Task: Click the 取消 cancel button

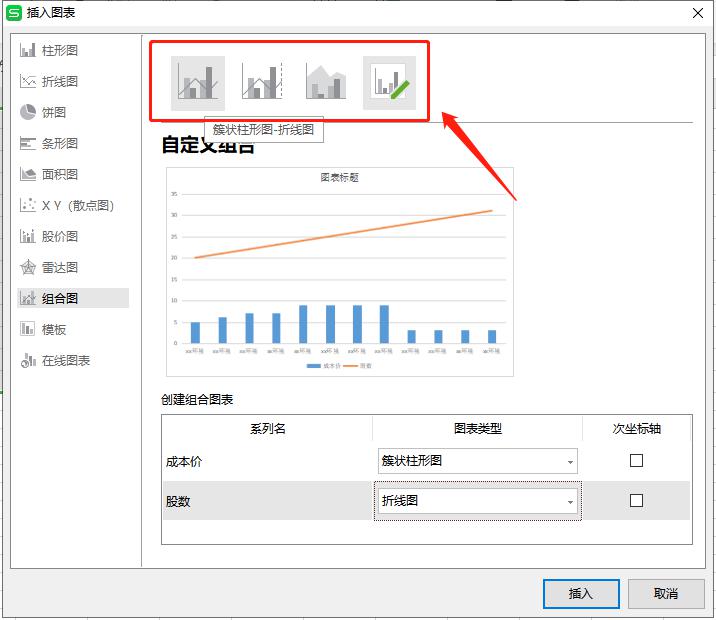Action: [665, 593]
